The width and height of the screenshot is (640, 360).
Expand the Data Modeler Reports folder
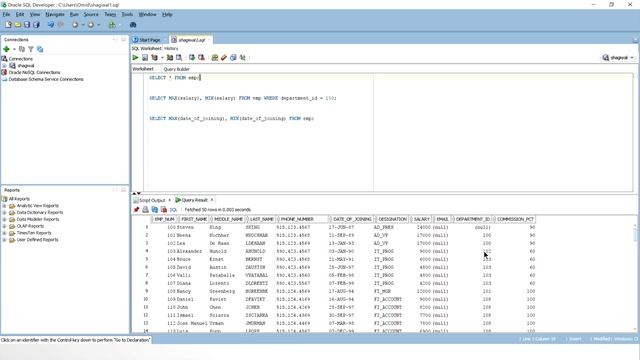point(4,220)
